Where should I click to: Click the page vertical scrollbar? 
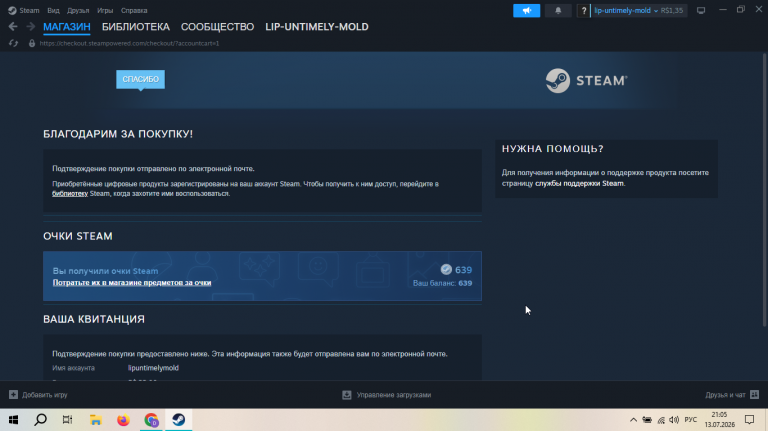coord(765,191)
